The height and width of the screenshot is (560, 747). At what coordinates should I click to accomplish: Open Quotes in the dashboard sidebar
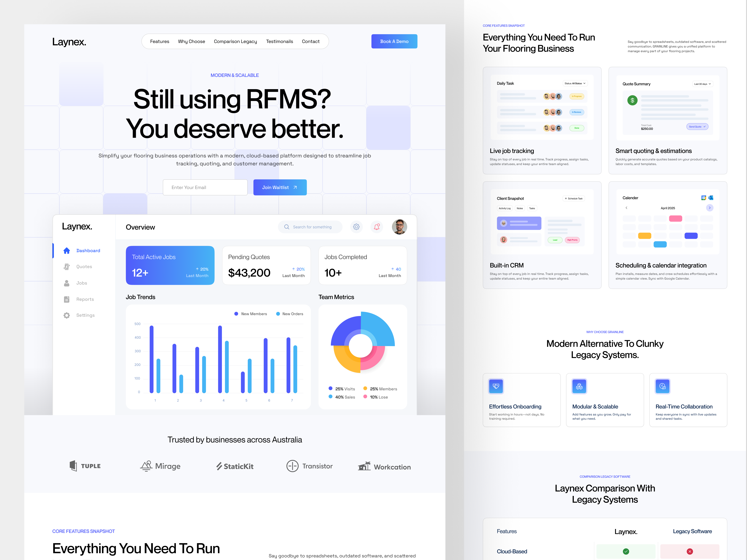point(84,267)
